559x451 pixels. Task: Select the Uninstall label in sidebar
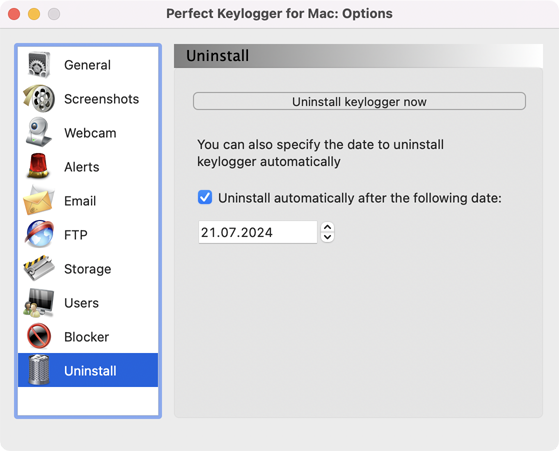coord(90,371)
